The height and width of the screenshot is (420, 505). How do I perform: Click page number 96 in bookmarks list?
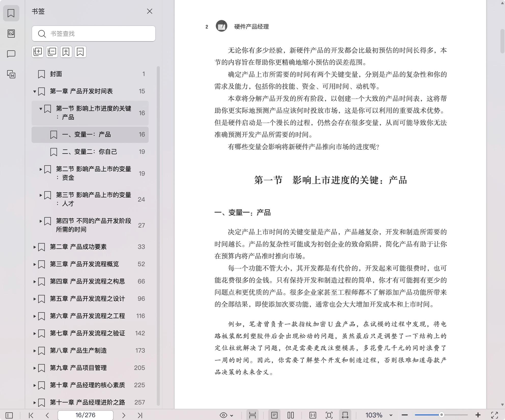coord(141,299)
